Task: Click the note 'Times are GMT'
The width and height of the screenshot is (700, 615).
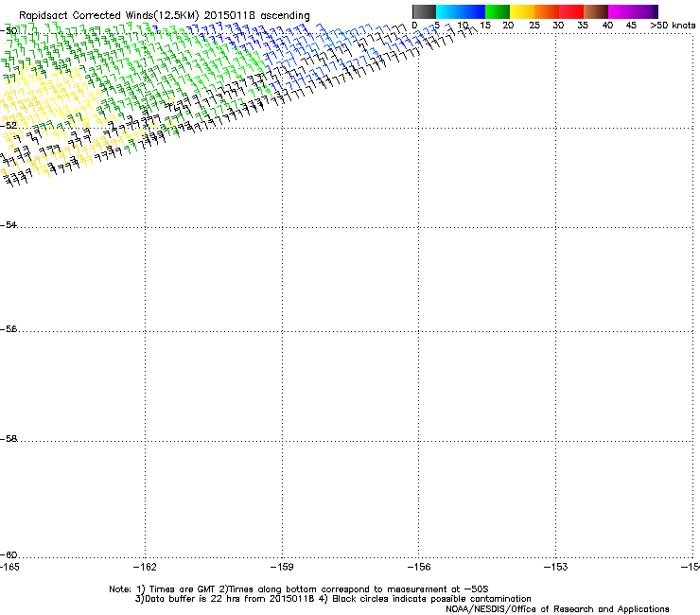Action: 183,589
